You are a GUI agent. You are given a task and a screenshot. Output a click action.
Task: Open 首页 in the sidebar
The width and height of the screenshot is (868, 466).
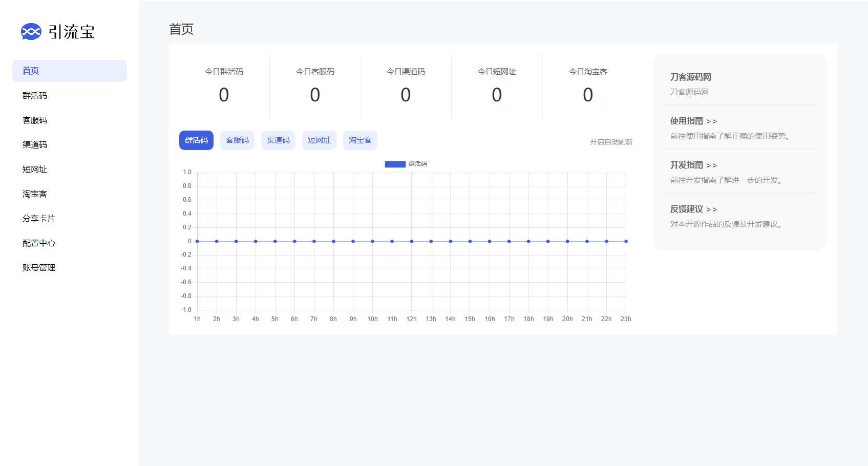31,71
